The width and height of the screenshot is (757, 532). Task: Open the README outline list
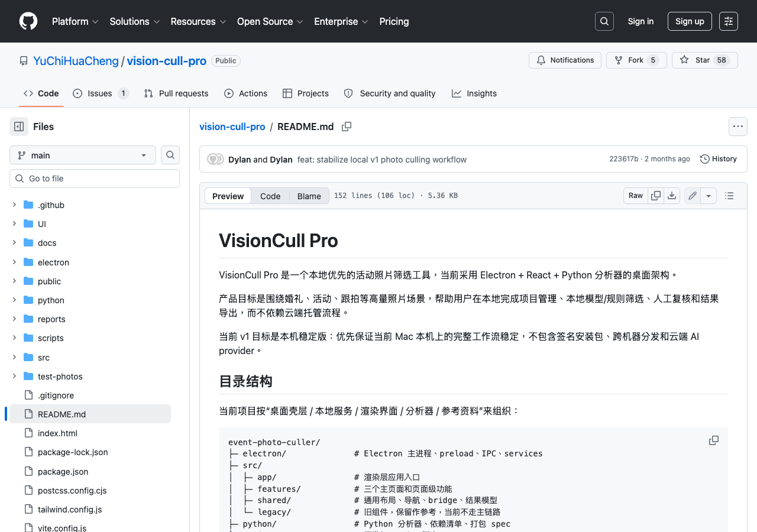point(729,196)
